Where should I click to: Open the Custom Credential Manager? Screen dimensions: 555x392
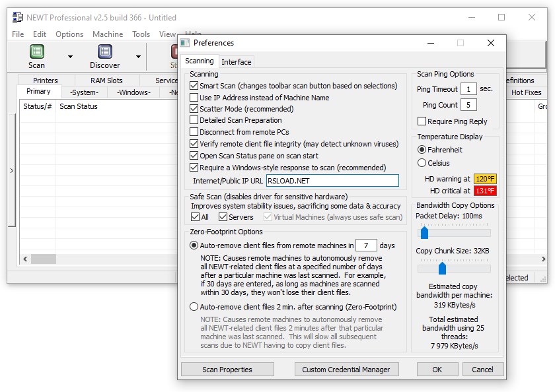346,369
